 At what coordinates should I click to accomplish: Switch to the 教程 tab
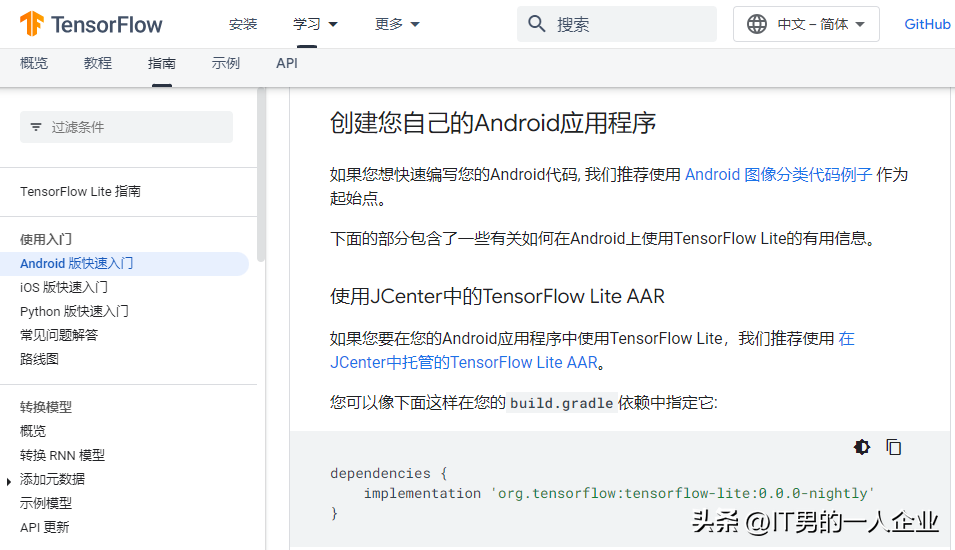click(97, 63)
